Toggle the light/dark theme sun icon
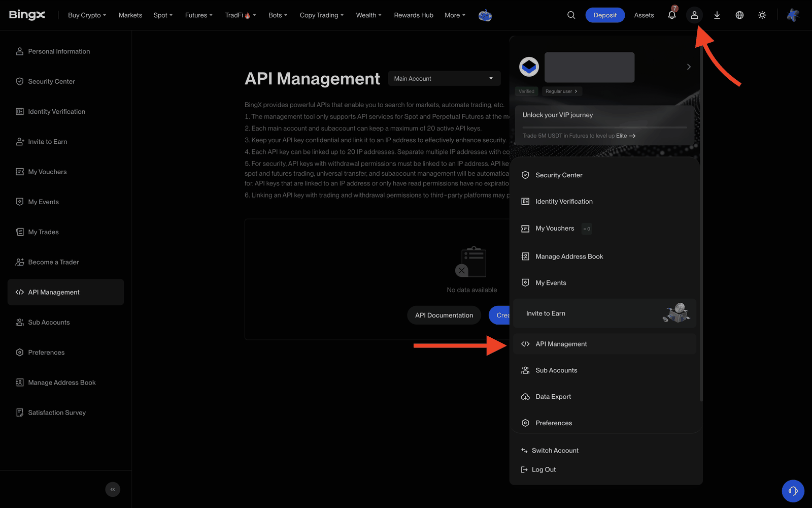 (762, 15)
